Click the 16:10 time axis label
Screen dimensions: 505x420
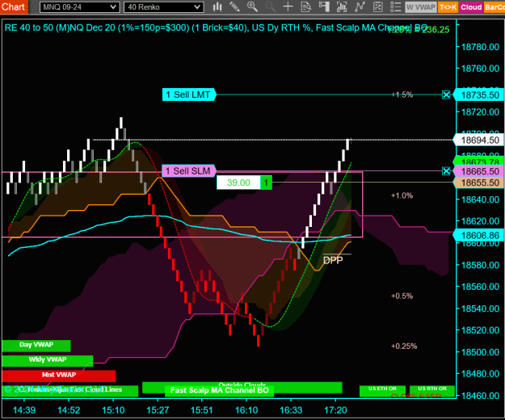coord(246,410)
